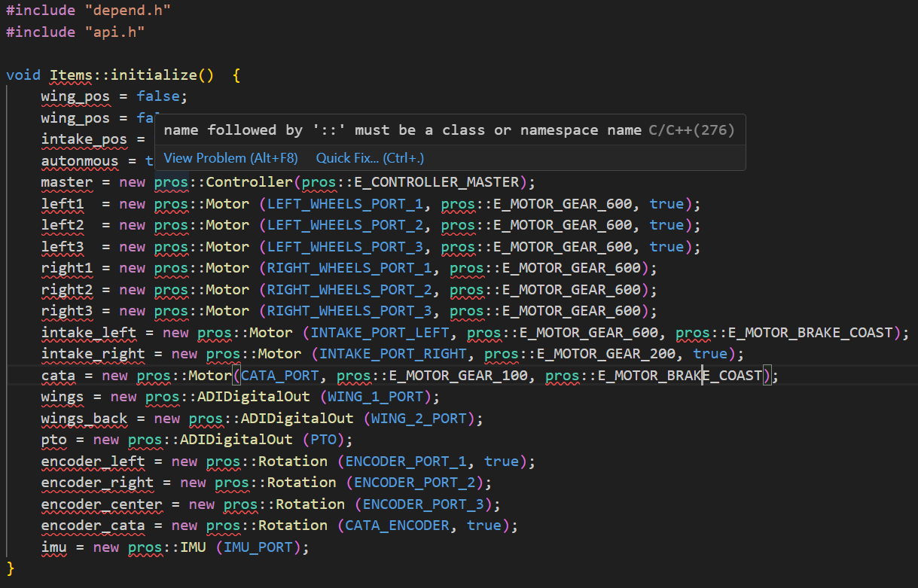Open the View Problem (Alt+F8) link
Screen dimensions: 918x588
[230, 158]
